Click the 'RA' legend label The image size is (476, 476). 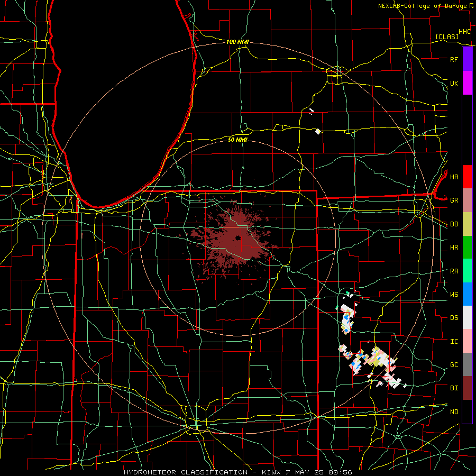pyautogui.click(x=454, y=271)
